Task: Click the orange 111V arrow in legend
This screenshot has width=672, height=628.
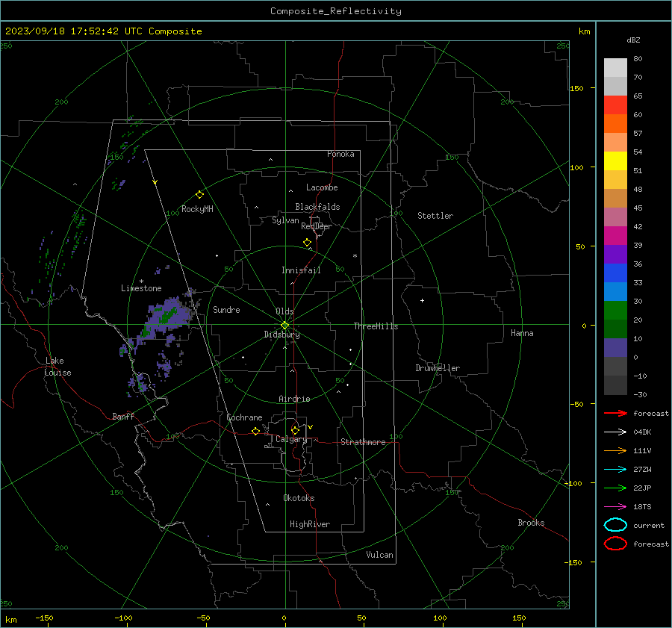Action: 615,450
